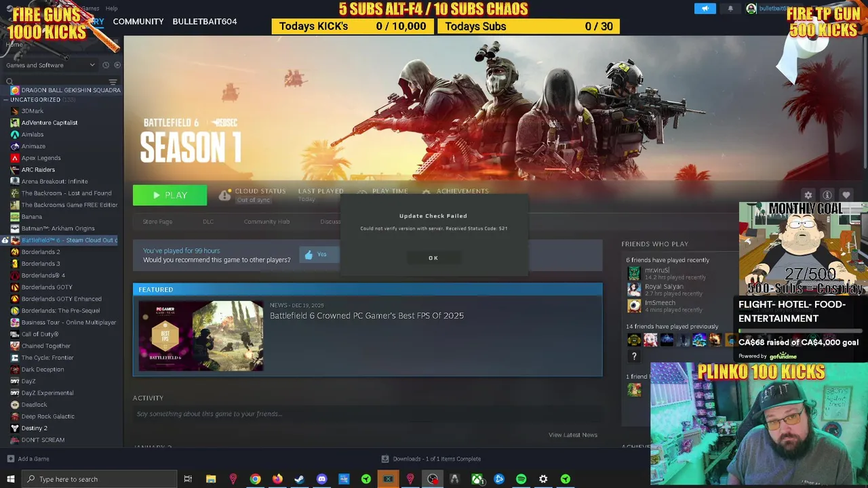The width and height of the screenshot is (868, 488).
Task: Select Borderlands GOTY Enhanced
Action: (61, 299)
